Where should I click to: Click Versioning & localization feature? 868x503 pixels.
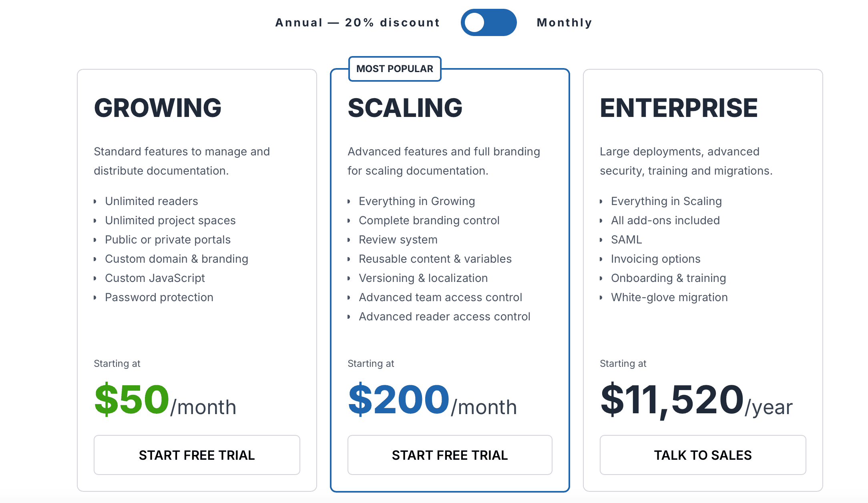(x=423, y=278)
